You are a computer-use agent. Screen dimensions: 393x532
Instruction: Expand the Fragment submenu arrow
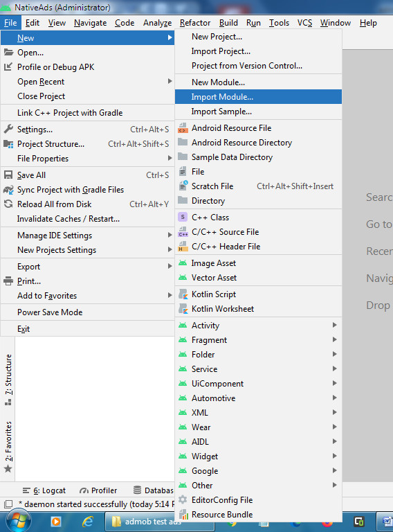(335, 339)
